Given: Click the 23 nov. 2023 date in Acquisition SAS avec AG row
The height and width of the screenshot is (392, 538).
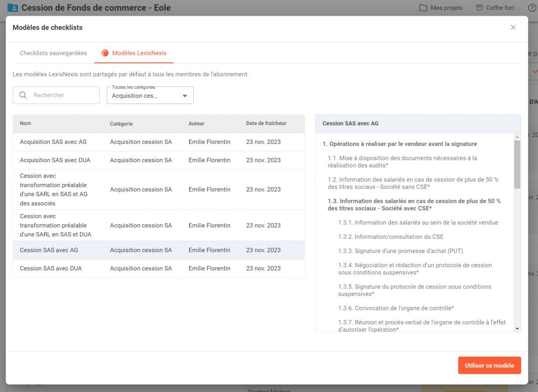Looking at the screenshot, I should click(x=263, y=142).
